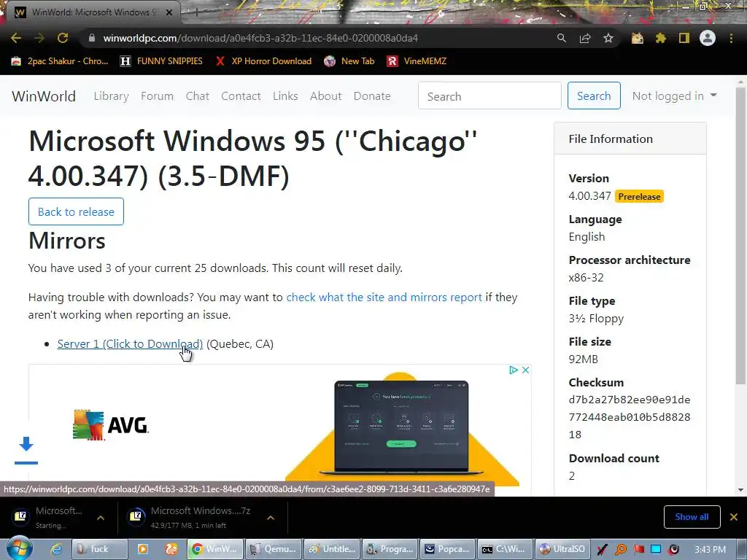Image resolution: width=747 pixels, height=560 pixels.
Task: Click the blue download arrow overlay
Action: 26,449
